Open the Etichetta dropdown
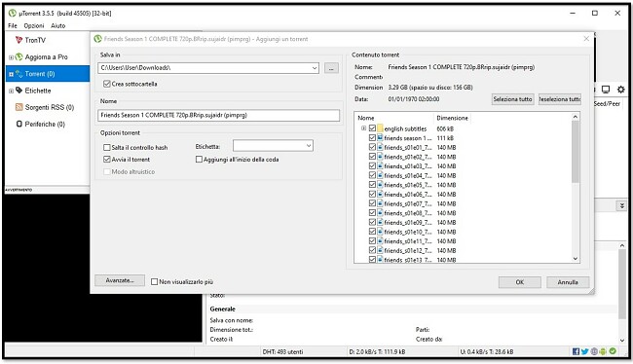 (309, 146)
